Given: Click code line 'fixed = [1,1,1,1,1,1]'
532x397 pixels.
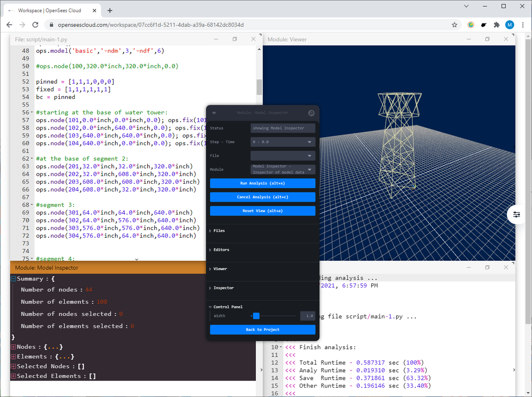Looking at the screenshot, I should coord(73,89).
